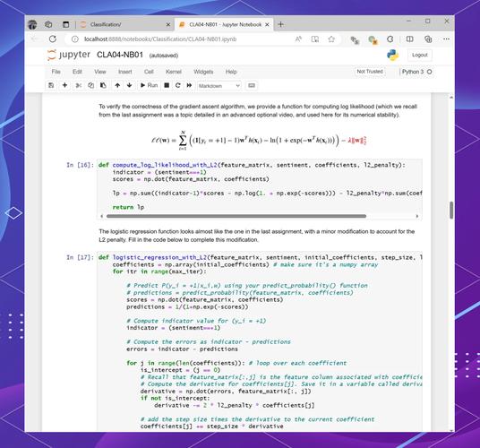Open the command palette keyboard icon

click(252, 85)
